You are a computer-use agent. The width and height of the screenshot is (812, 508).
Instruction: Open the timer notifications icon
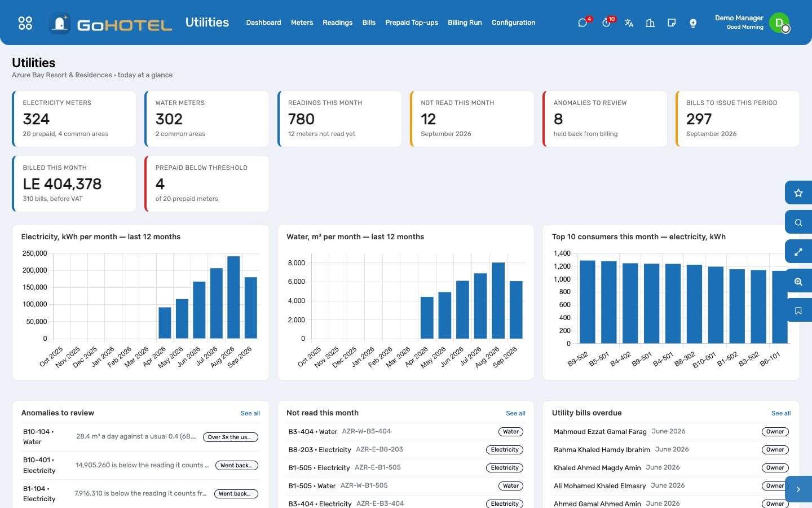606,23
